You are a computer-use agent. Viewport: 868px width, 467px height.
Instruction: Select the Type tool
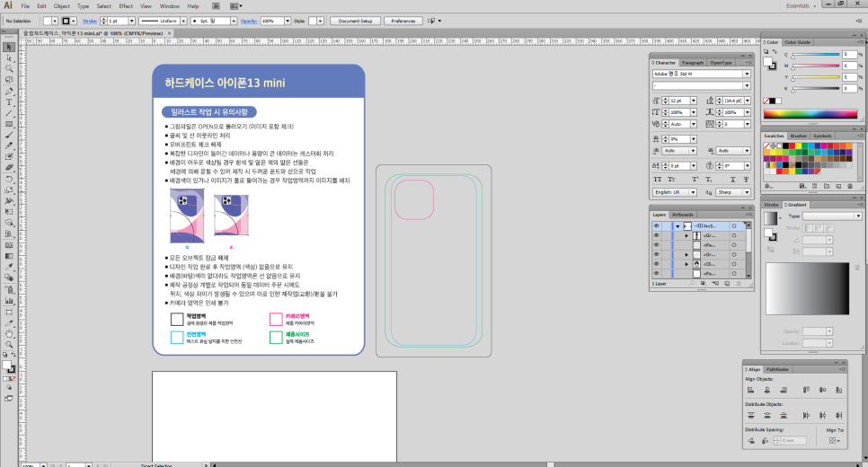pos(9,102)
